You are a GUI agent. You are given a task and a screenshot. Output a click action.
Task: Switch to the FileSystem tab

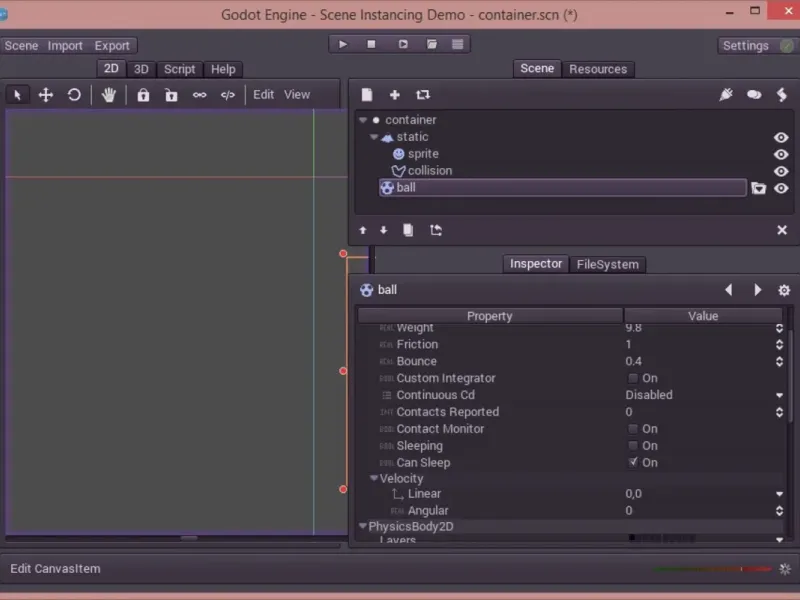tap(608, 264)
